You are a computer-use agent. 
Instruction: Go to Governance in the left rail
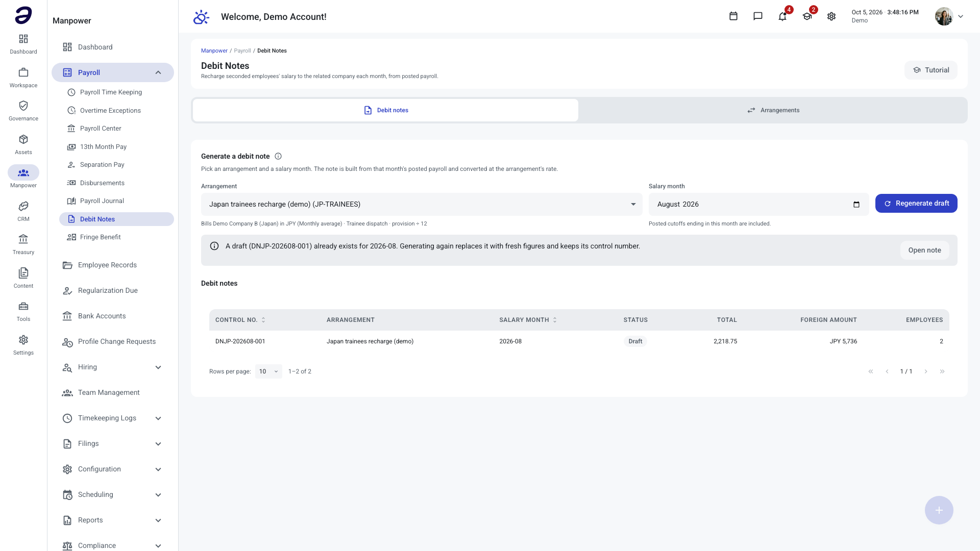point(23,111)
